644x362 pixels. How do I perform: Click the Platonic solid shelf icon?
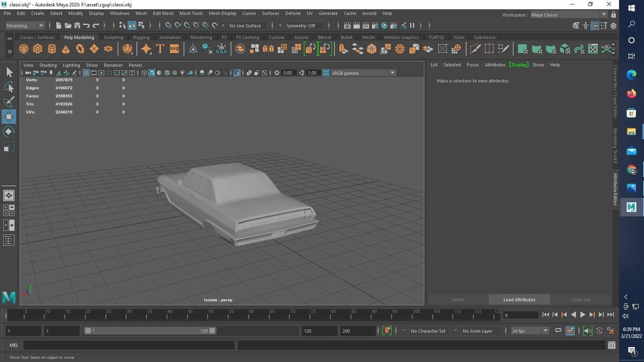click(127, 49)
